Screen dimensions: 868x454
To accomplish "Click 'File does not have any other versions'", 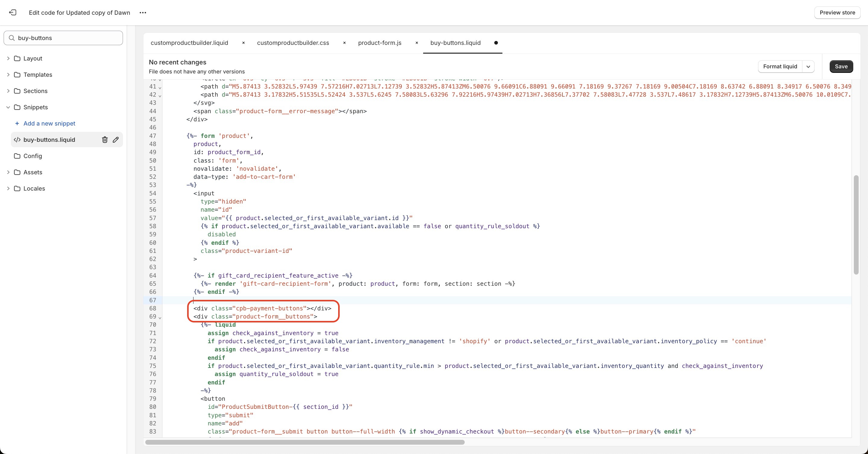I will 197,72.
